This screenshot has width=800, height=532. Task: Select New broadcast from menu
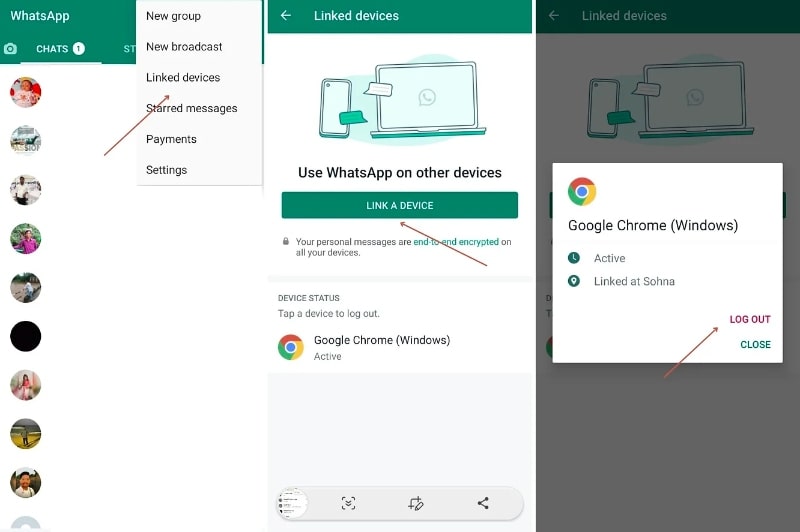coord(184,47)
